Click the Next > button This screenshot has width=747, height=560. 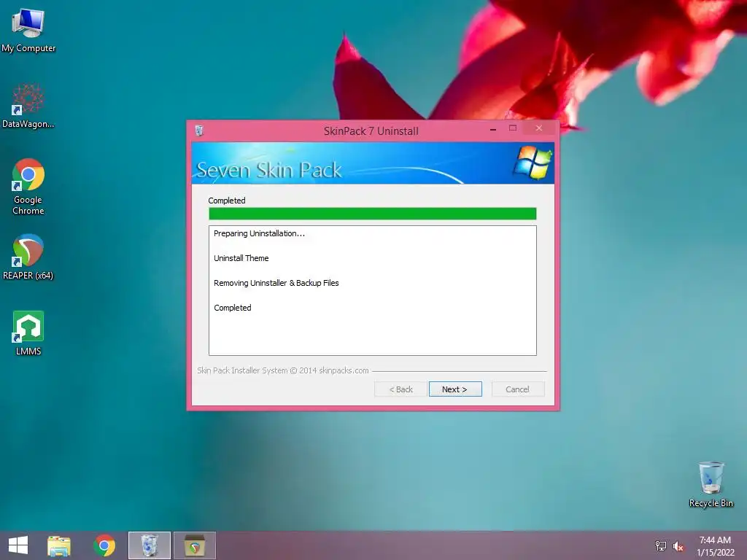455,389
